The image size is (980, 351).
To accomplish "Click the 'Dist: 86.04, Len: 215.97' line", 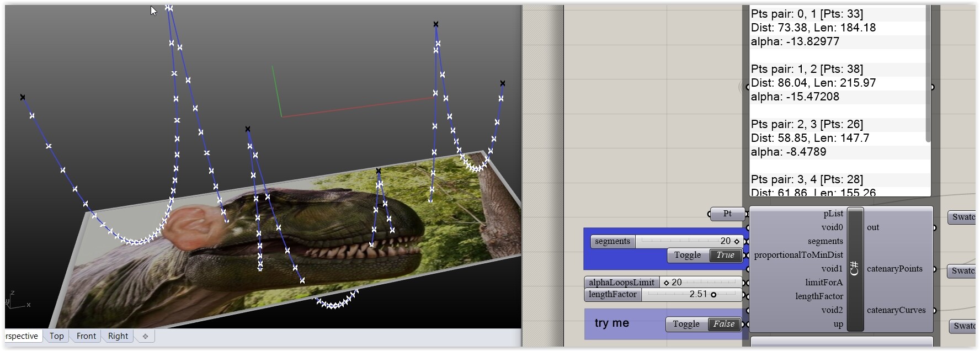I will coord(813,83).
